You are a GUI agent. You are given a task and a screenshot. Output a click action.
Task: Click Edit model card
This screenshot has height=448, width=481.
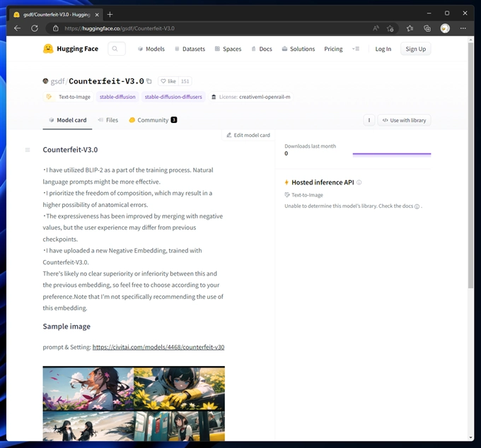tap(248, 135)
